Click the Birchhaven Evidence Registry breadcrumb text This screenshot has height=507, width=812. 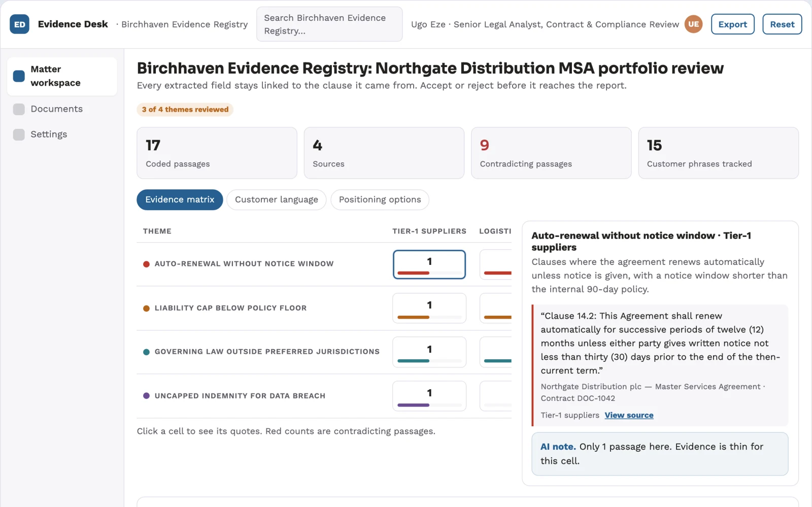[185, 24]
